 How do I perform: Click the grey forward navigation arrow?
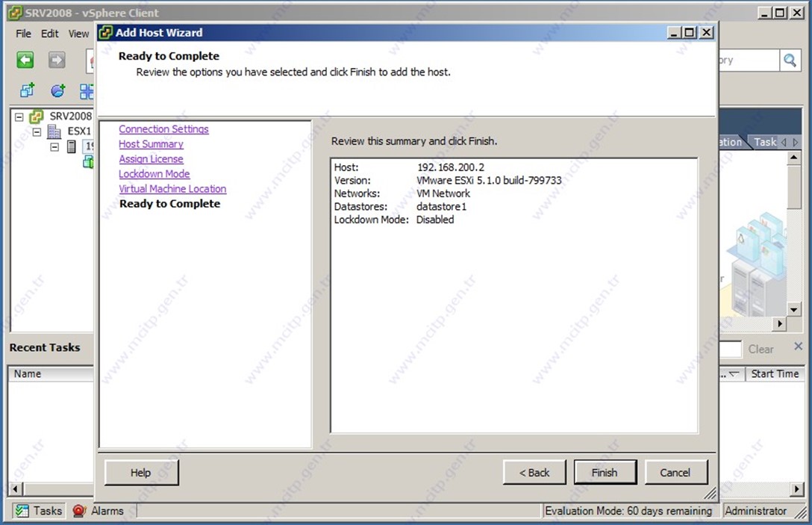pos(57,60)
